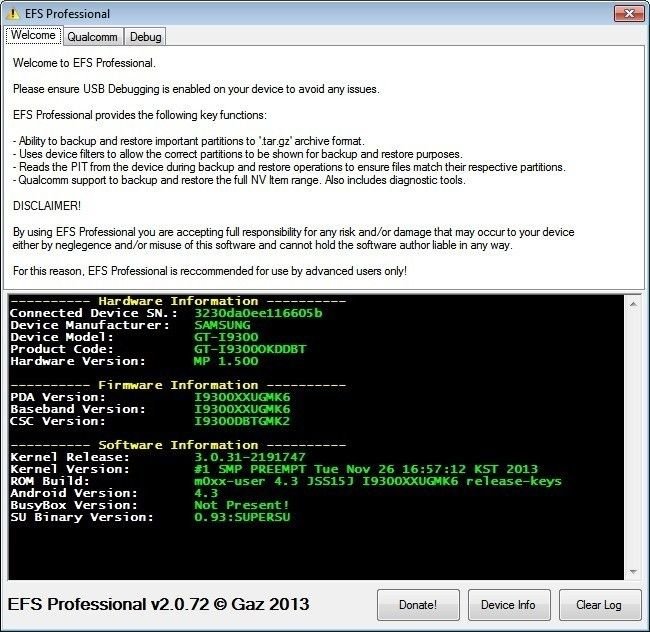650x632 pixels.
Task: Click kernel release 3.0.31-2191747
Action: pyautogui.click(x=250, y=457)
